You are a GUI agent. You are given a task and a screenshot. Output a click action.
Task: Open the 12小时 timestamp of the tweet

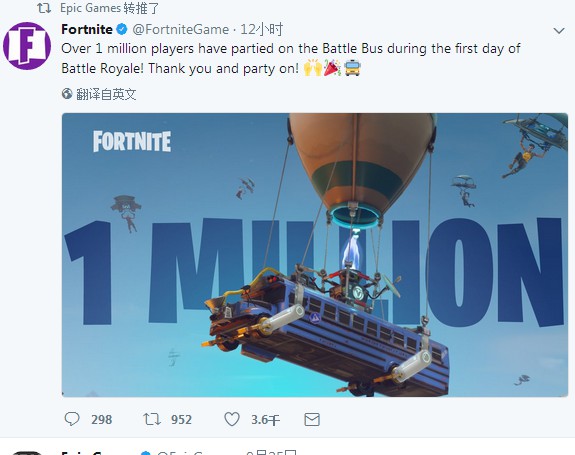click(x=261, y=29)
